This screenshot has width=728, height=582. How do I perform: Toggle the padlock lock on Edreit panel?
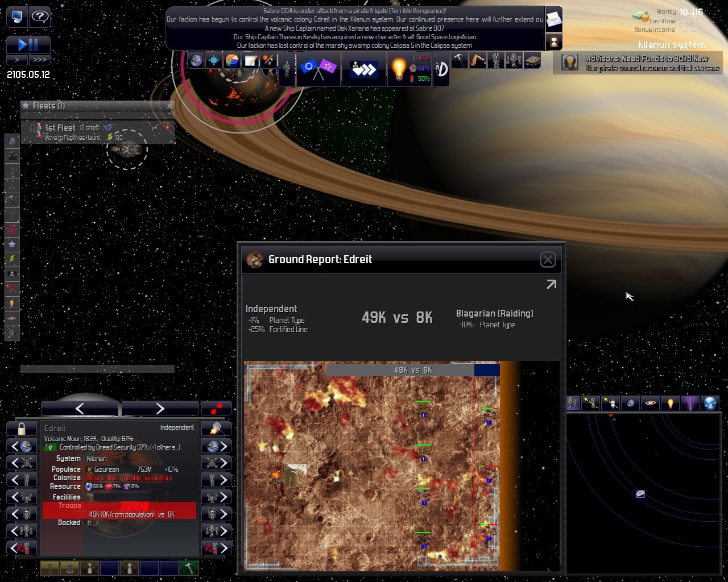[22, 429]
